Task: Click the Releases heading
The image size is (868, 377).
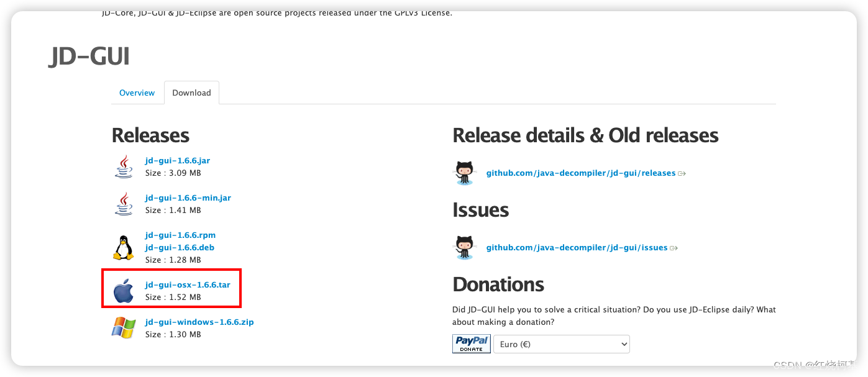Action: [x=150, y=135]
